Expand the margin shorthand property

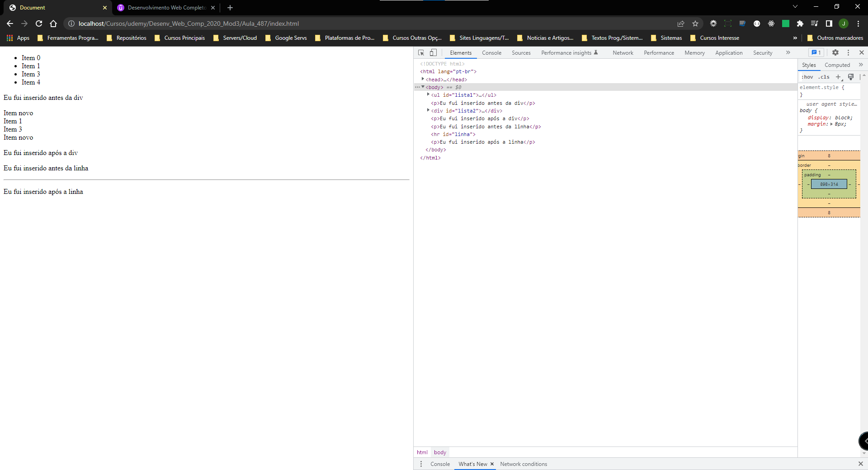pyautogui.click(x=832, y=124)
